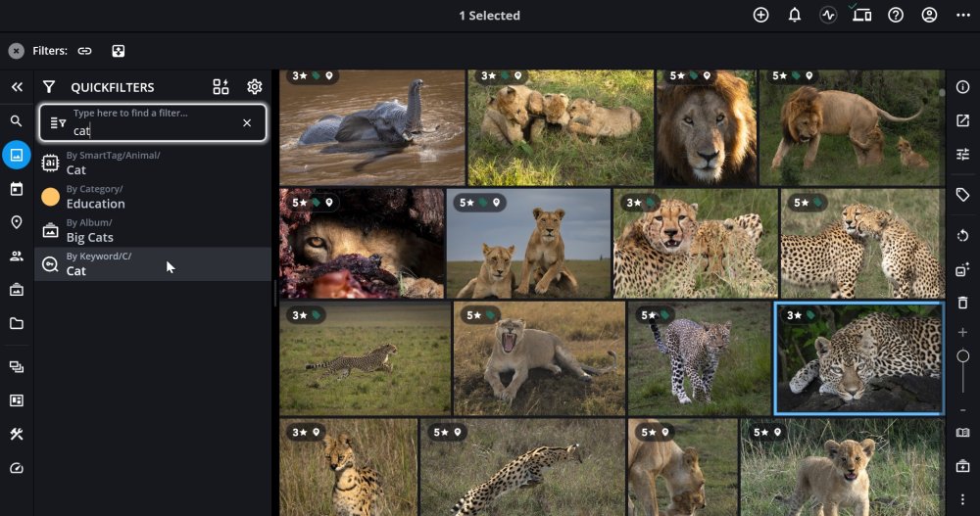The image size is (980, 516).
Task: Select the Big Cats album filter
Action: point(89,230)
